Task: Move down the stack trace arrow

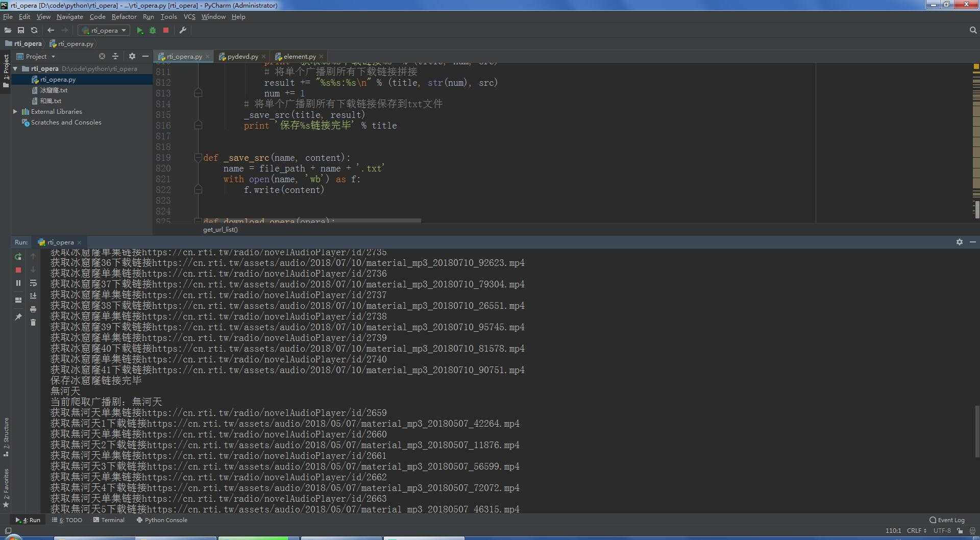Action: point(33,270)
